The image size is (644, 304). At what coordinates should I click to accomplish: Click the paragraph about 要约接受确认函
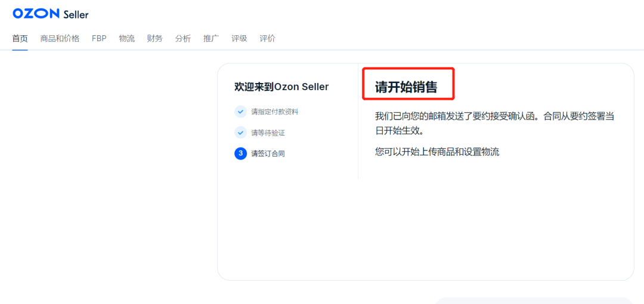point(494,123)
